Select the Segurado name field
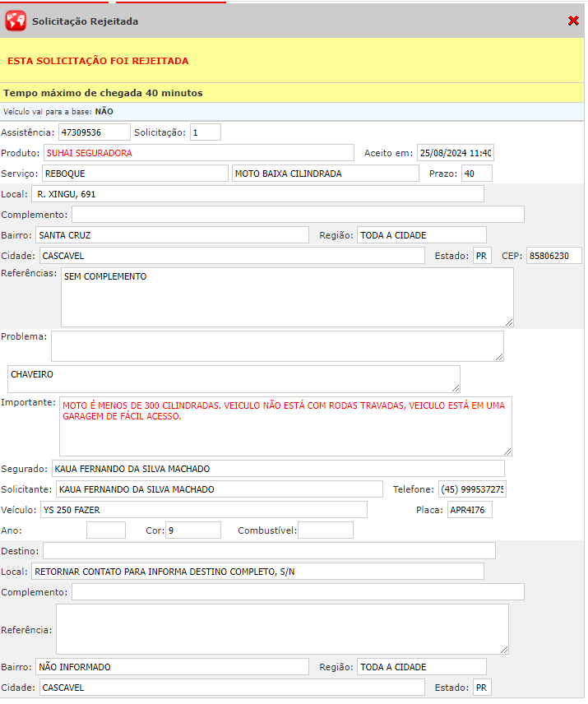The width and height of the screenshot is (588, 704). click(278, 469)
